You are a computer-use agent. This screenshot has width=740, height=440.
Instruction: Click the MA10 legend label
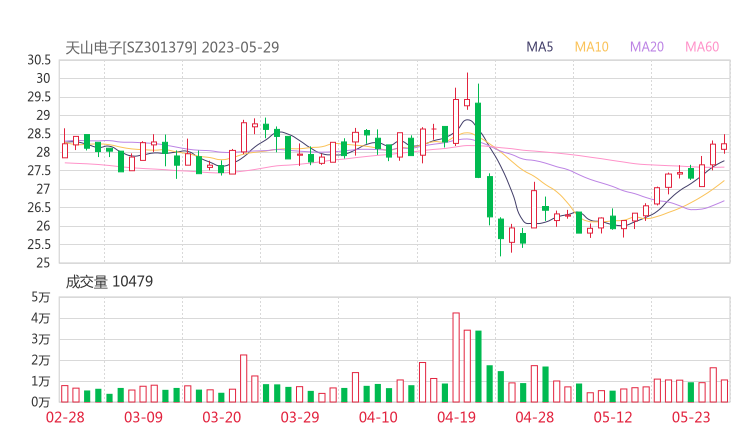click(591, 47)
